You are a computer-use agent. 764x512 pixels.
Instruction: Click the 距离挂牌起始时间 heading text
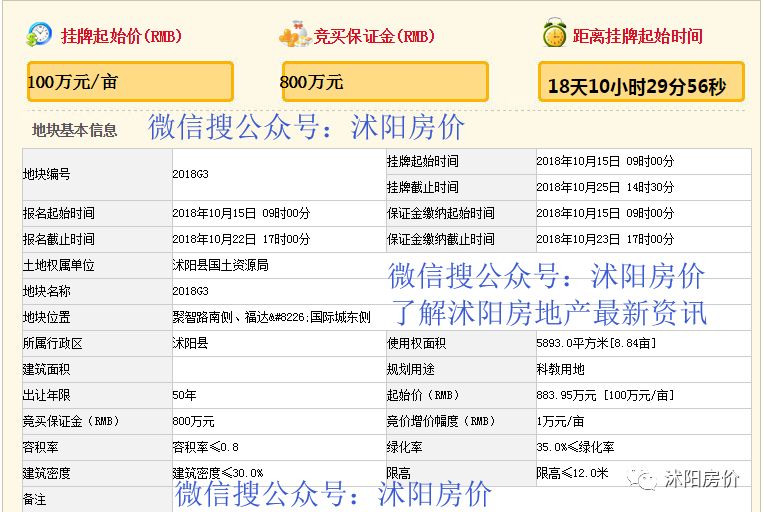(637, 36)
